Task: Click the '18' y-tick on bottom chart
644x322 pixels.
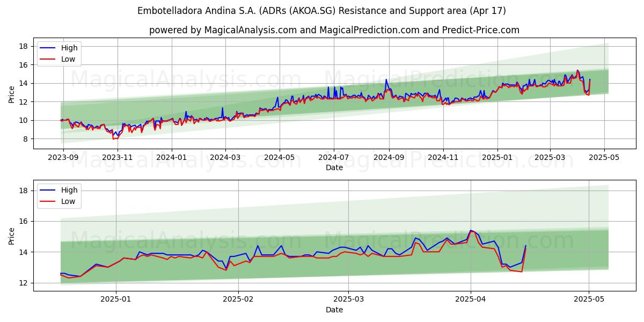Action: click(x=24, y=191)
